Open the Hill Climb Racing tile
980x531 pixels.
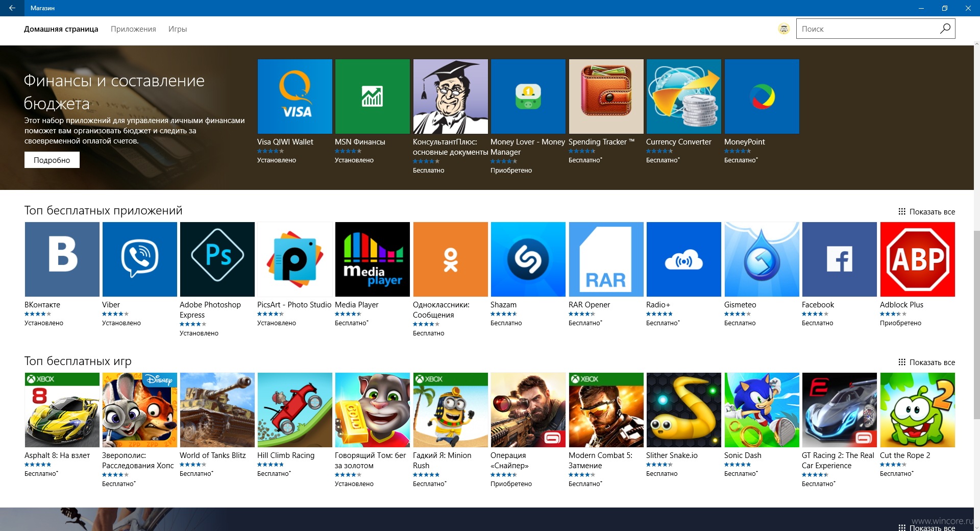tap(295, 410)
